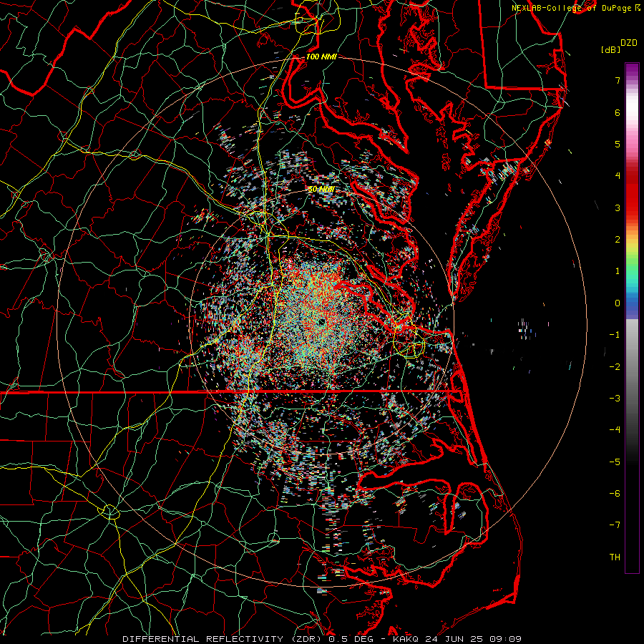Select the -1 value on color scale
The width and height of the screenshot is (644, 644).
(x=615, y=335)
